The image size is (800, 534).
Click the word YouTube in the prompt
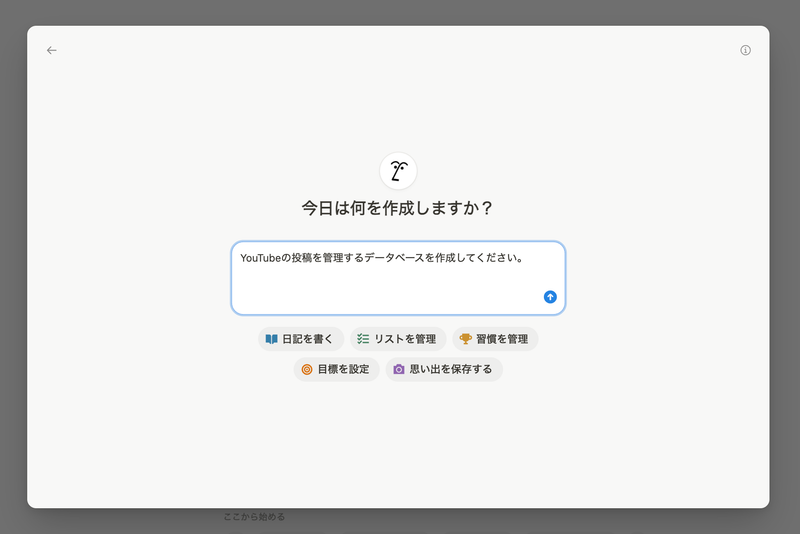tap(260, 258)
